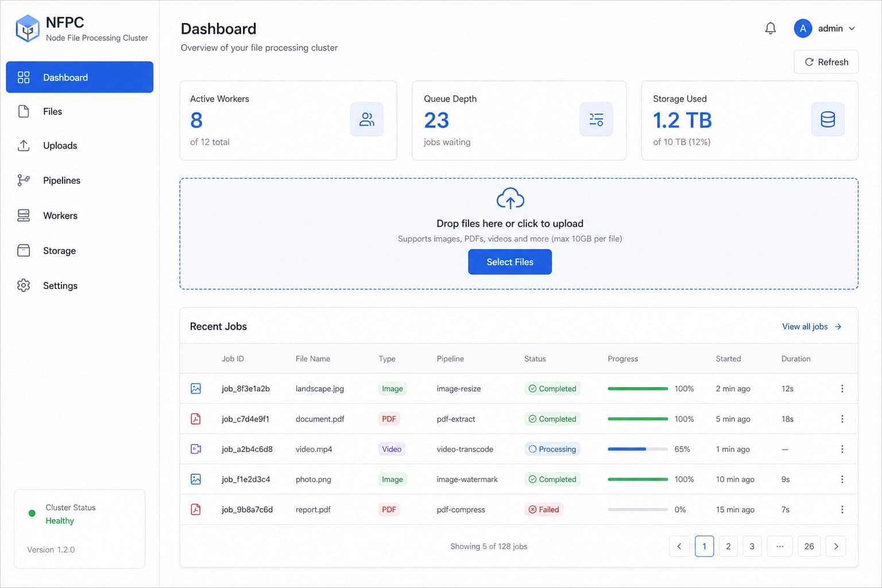Screen dimensions: 882x588
Task: Go to the previous page with left chevron
Action: coord(679,546)
